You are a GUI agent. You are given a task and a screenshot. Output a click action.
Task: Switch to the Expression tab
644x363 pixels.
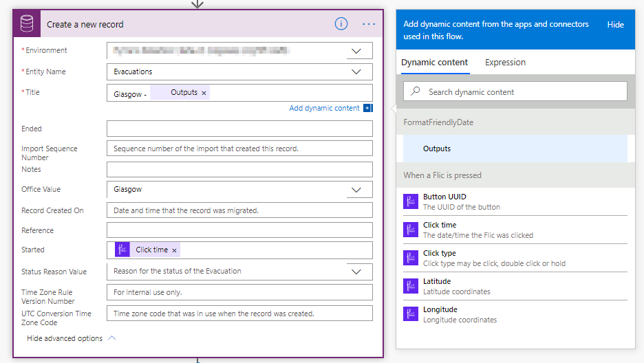click(x=505, y=63)
